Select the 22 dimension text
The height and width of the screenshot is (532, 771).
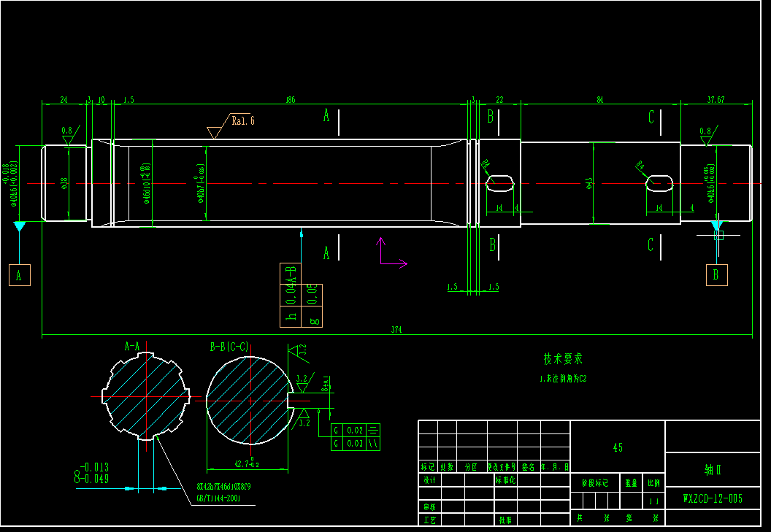pyautogui.click(x=499, y=100)
